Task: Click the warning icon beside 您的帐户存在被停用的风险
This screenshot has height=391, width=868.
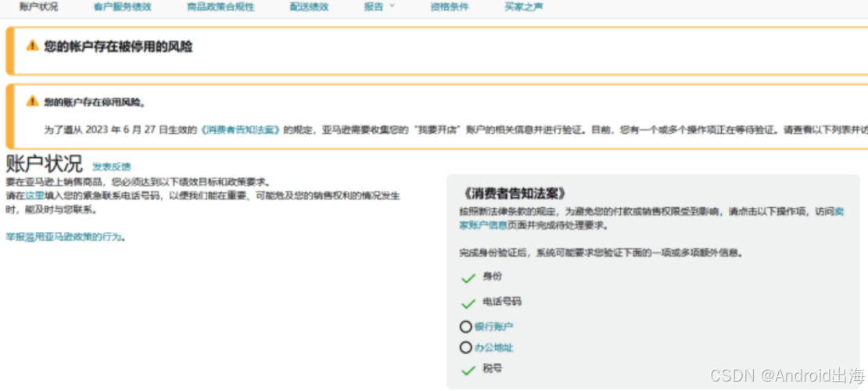Action: (x=33, y=46)
